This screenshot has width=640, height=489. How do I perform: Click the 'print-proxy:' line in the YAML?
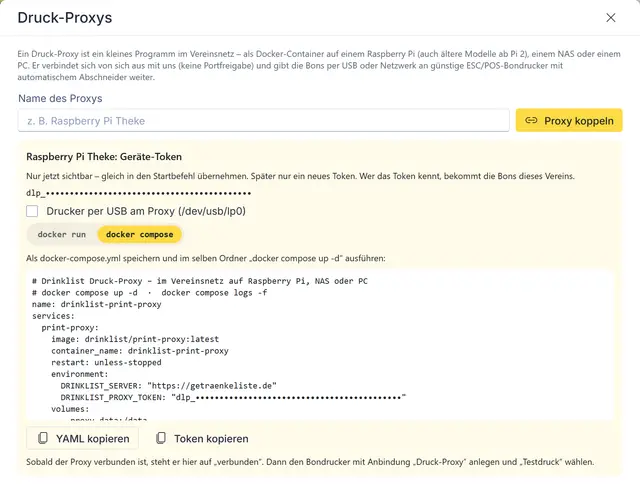(x=70, y=327)
